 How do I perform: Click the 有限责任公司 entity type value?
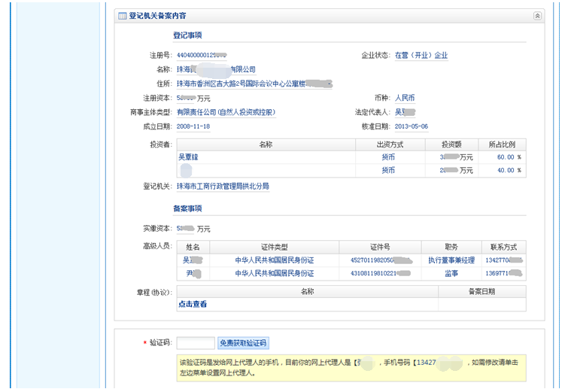pos(226,113)
